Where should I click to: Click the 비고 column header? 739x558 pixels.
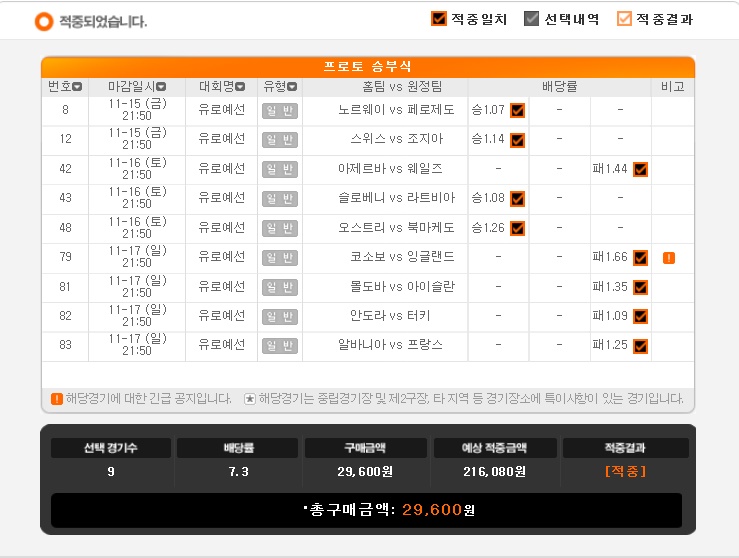coord(673,86)
